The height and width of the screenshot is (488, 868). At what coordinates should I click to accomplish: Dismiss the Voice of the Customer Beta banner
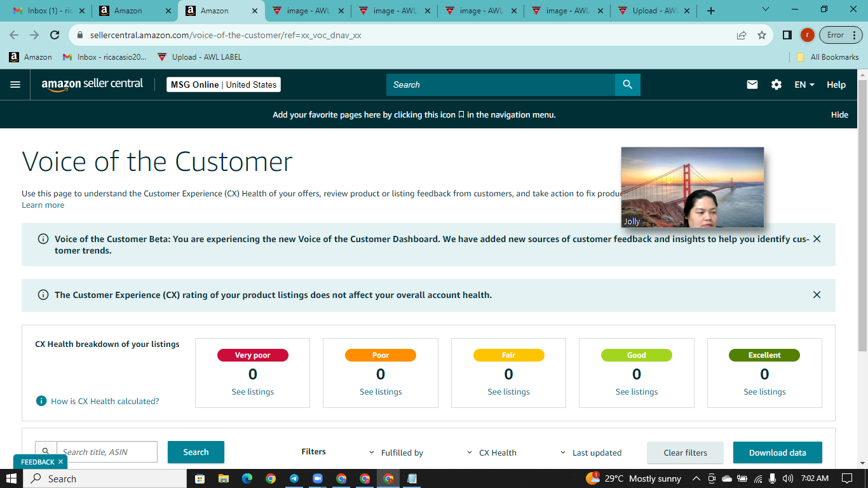pyautogui.click(x=817, y=239)
